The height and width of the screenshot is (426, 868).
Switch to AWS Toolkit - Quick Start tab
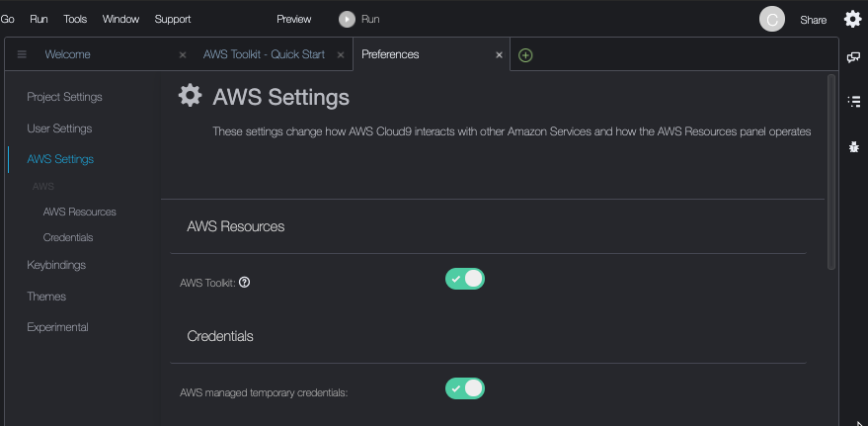tap(264, 54)
